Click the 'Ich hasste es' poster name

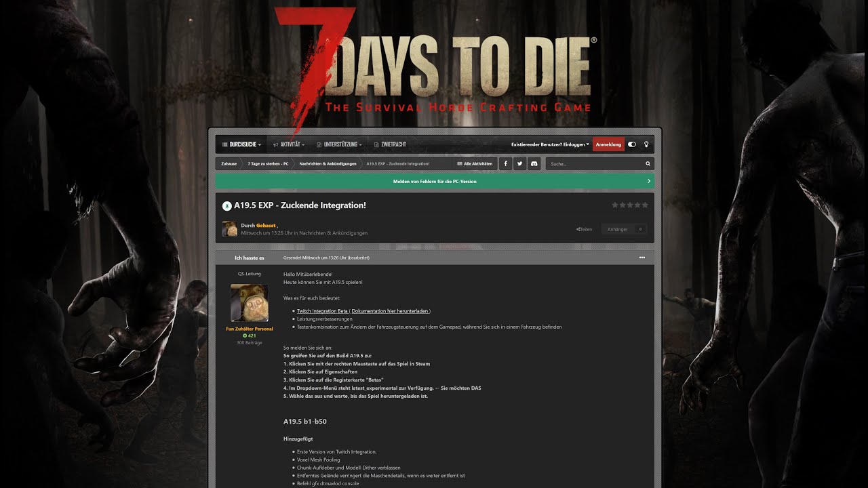click(x=249, y=258)
